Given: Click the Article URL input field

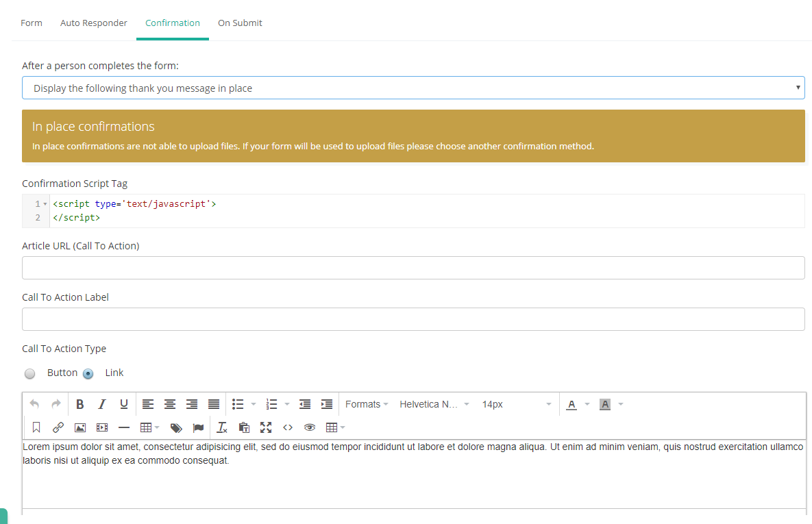Looking at the screenshot, I should click(x=413, y=268).
